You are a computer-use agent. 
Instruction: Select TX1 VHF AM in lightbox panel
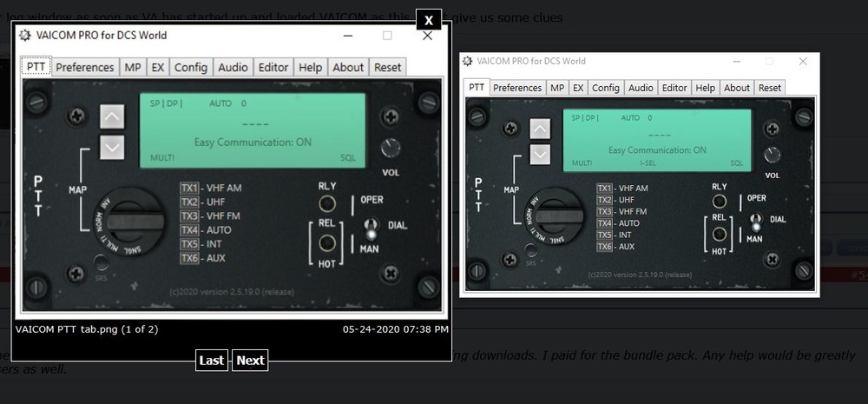pos(211,188)
